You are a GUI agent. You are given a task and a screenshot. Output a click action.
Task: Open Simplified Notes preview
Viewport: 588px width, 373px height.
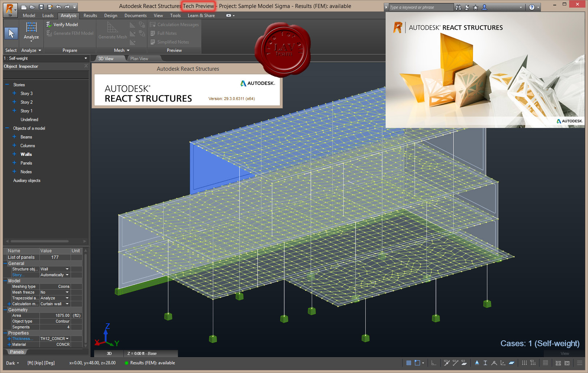(169, 42)
